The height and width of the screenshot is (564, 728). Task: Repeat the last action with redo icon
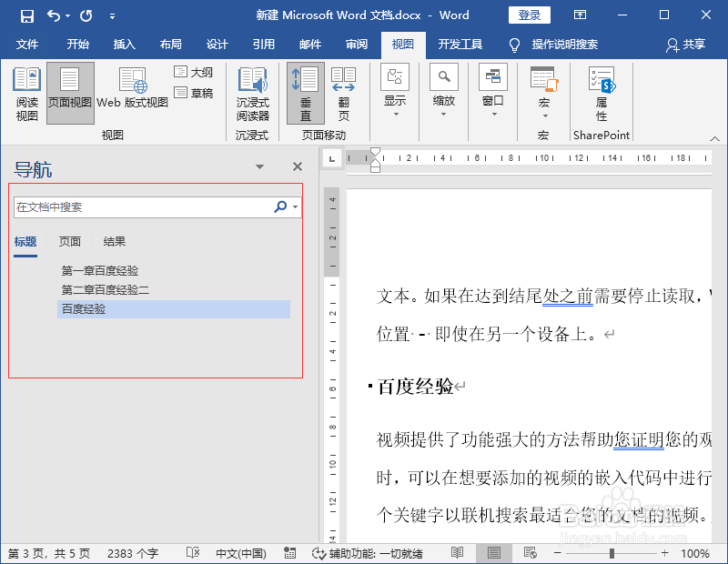pos(86,15)
